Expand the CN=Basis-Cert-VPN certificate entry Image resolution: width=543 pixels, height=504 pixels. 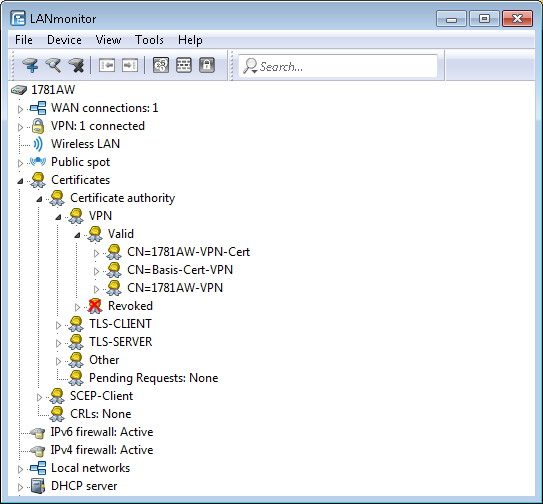coord(96,271)
